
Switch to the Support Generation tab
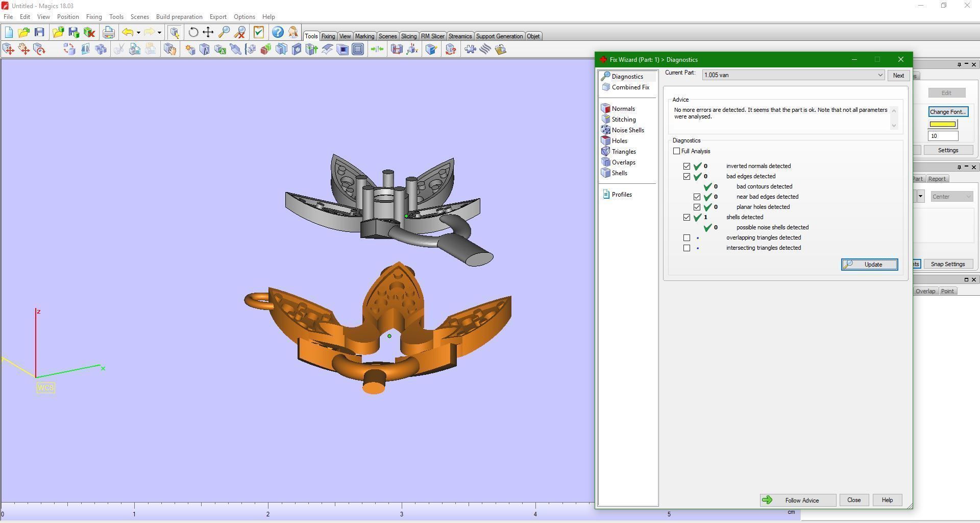[499, 36]
